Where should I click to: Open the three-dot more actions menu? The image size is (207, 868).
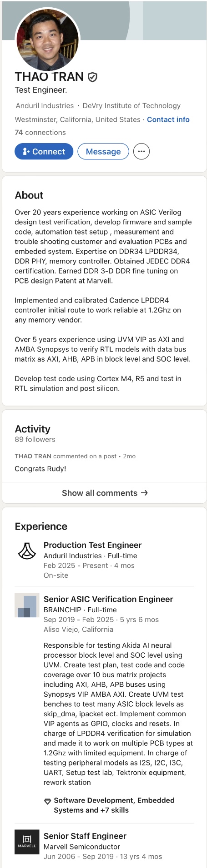141,151
